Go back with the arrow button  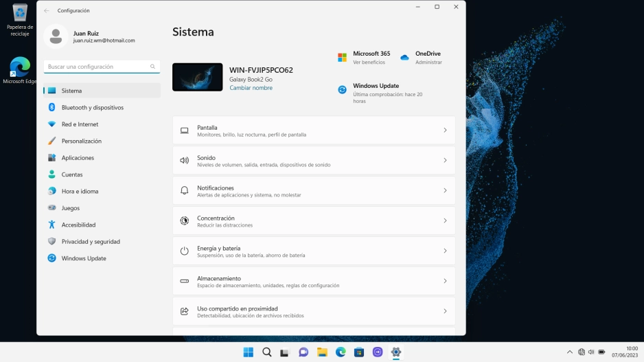click(47, 11)
